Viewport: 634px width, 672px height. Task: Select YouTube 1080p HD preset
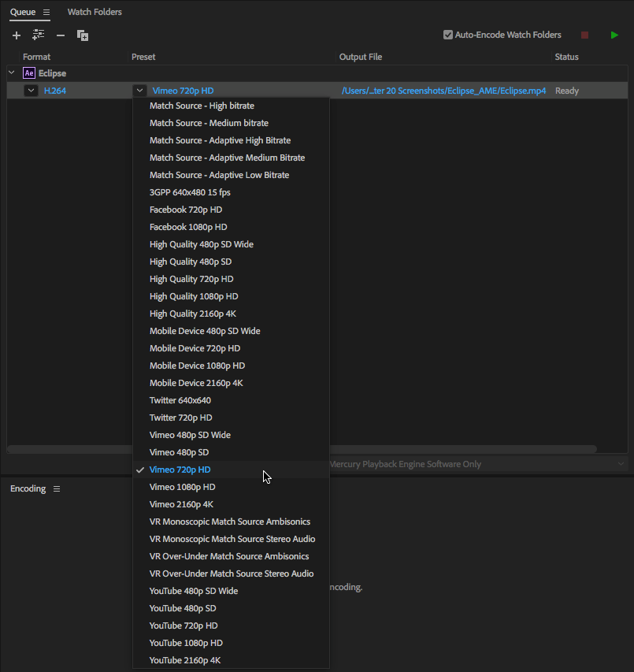click(x=186, y=643)
